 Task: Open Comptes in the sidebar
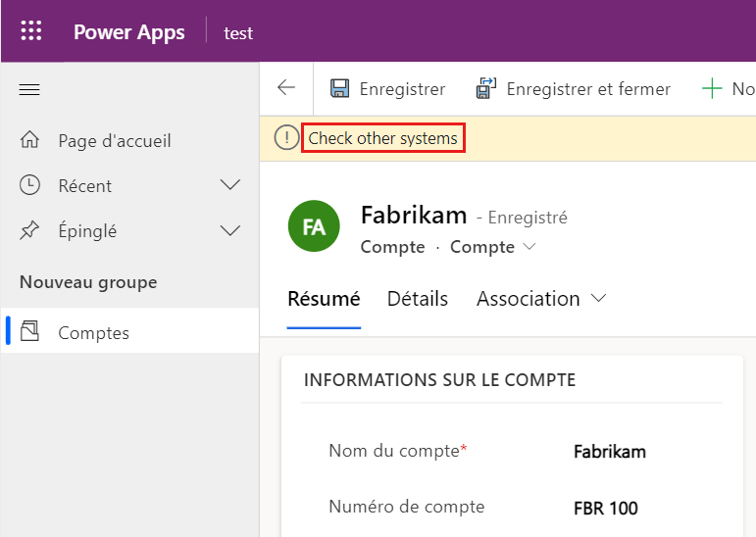[93, 333]
